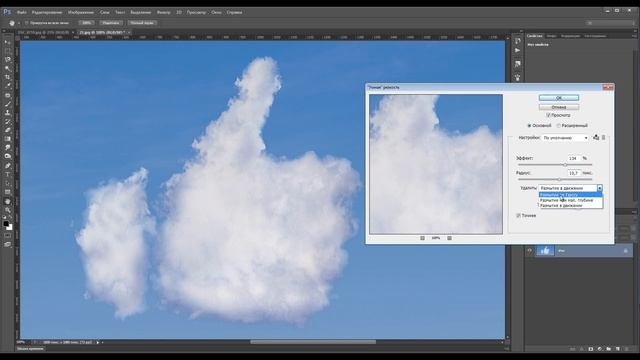Click the Удалить dropdown arrow
This screenshot has width=640, height=360.
click(x=600, y=188)
